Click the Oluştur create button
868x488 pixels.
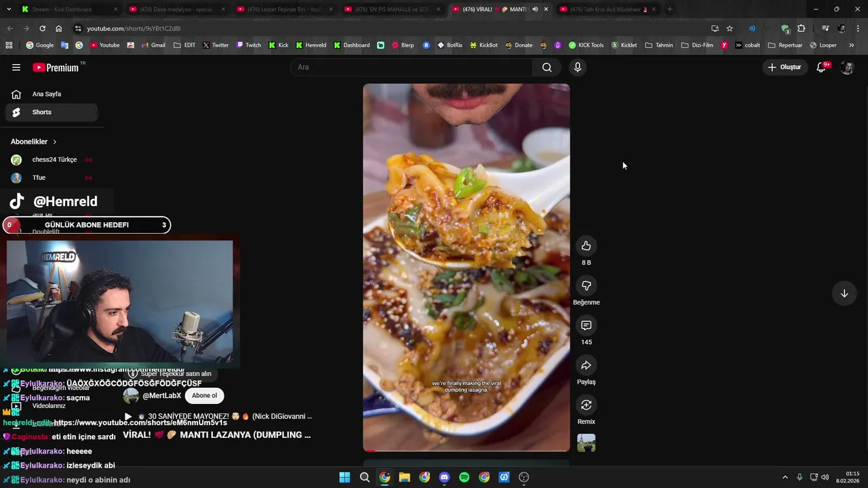click(x=784, y=67)
